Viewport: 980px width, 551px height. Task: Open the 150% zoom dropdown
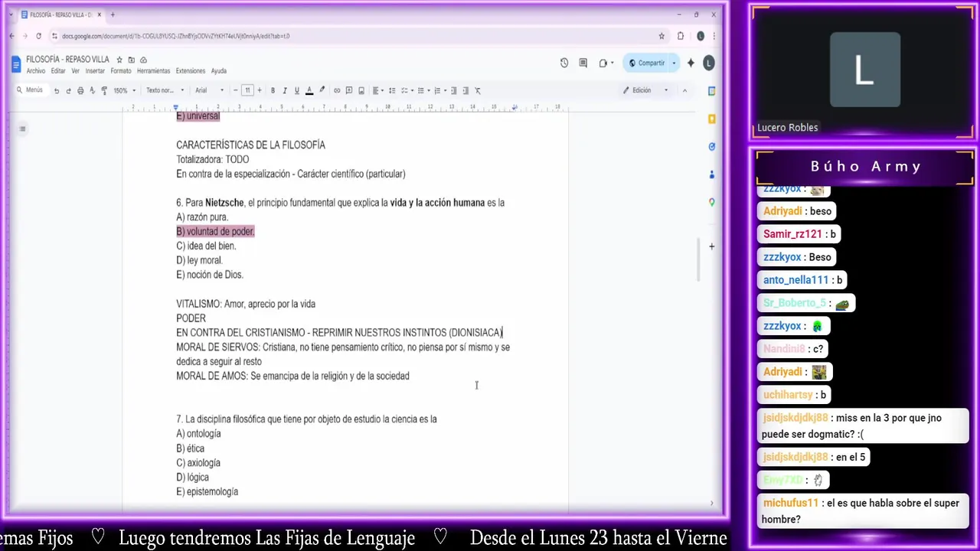[x=125, y=90]
